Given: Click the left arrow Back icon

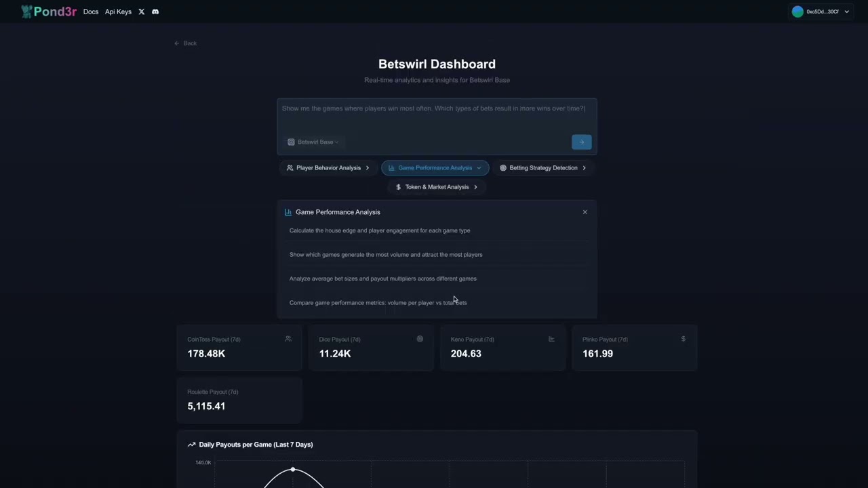Looking at the screenshot, I should (x=177, y=43).
